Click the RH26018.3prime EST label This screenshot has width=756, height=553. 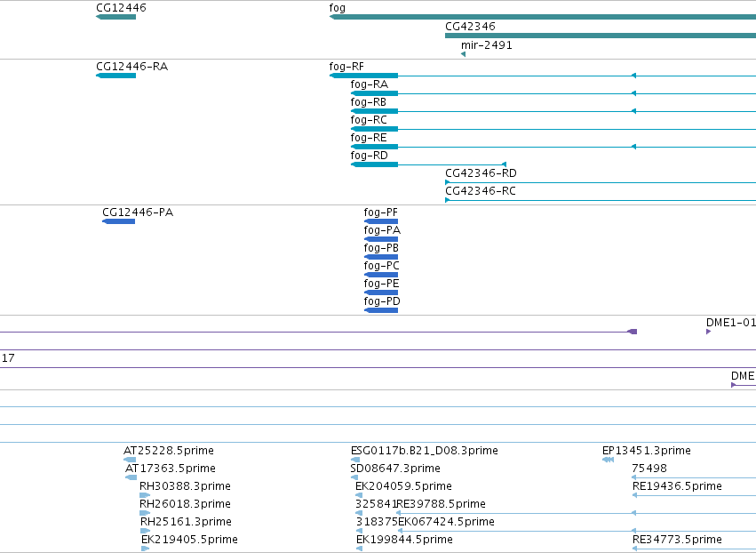(185, 504)
